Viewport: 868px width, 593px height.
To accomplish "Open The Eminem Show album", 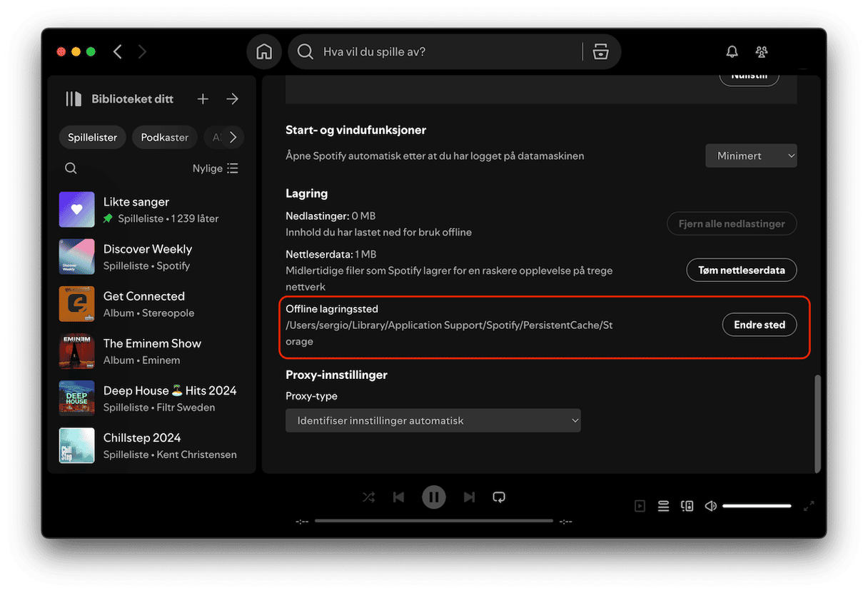I will point(151,351).
